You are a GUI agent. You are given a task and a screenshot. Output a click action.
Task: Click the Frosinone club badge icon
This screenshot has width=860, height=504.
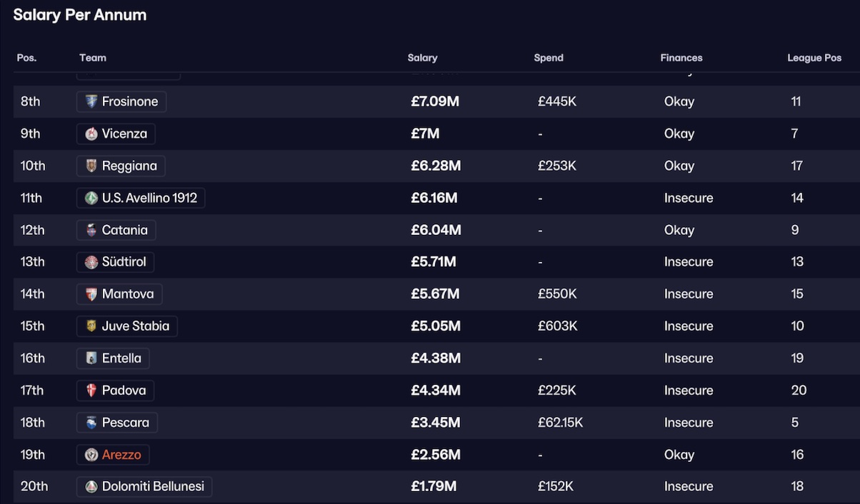coord(91,101)
